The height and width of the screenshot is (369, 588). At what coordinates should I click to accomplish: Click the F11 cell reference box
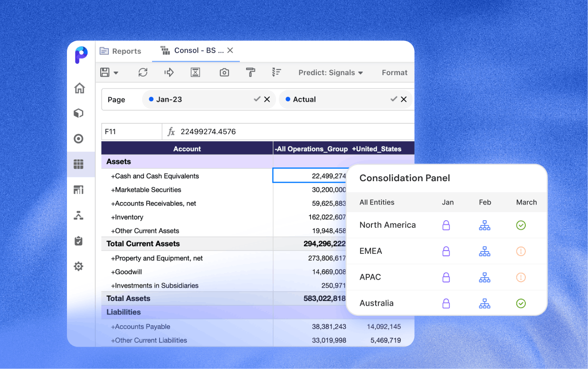[132, 132]
